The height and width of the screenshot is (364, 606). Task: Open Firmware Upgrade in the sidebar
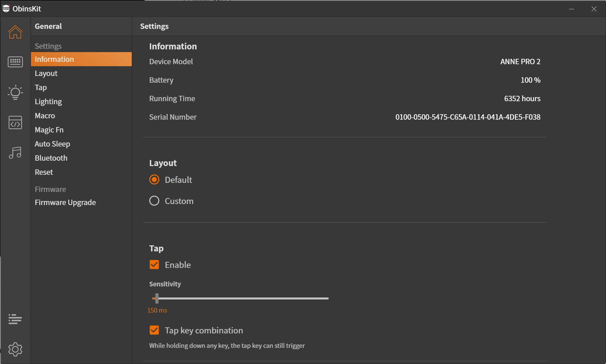81,202
